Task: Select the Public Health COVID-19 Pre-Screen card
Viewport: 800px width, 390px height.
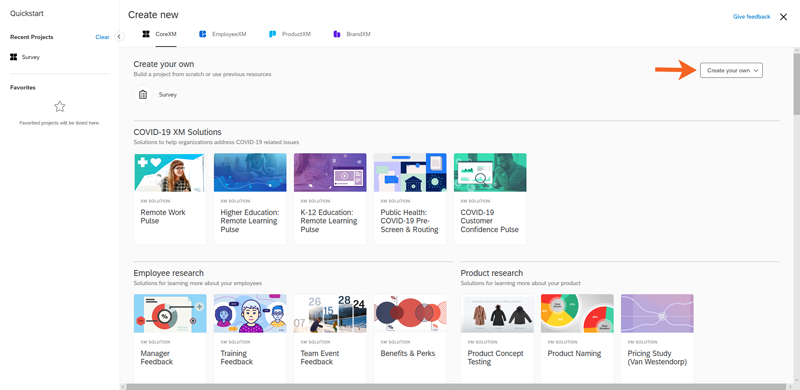Action: coord(410,199)
